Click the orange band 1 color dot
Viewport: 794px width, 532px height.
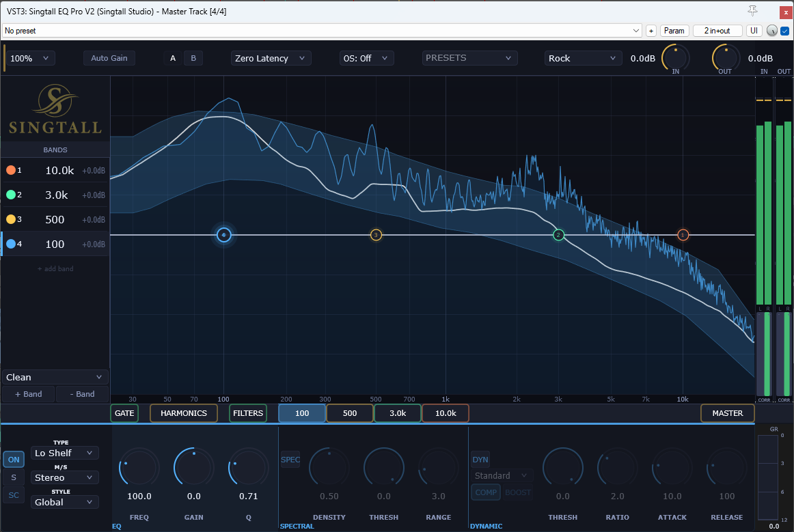coord(11,170)
